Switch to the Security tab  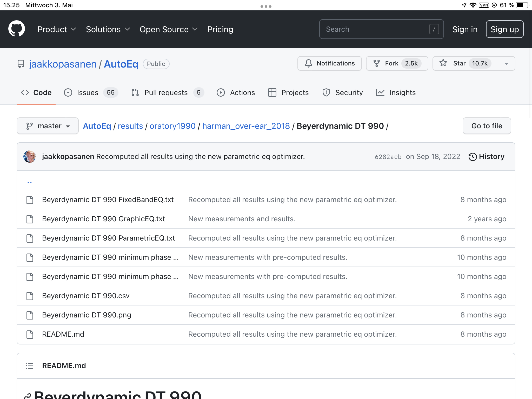pyautogui.click(x=342, y=92)
